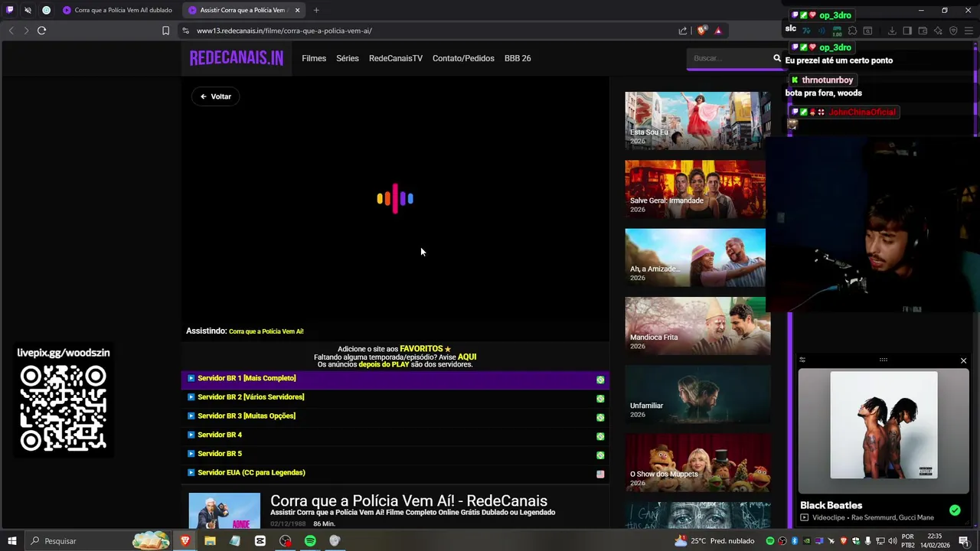This screenshot has height=551, width=980.
Task: Open Spotify from taskbar
Action: 310,541
